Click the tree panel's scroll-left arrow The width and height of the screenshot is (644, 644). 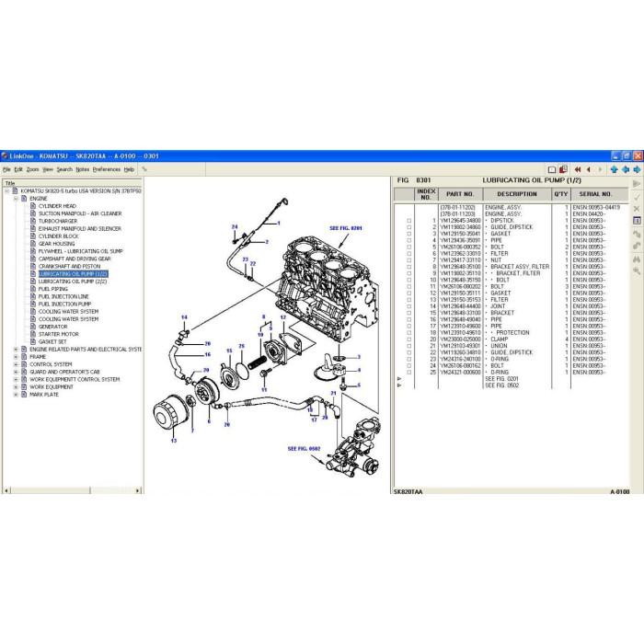(6, 490)
